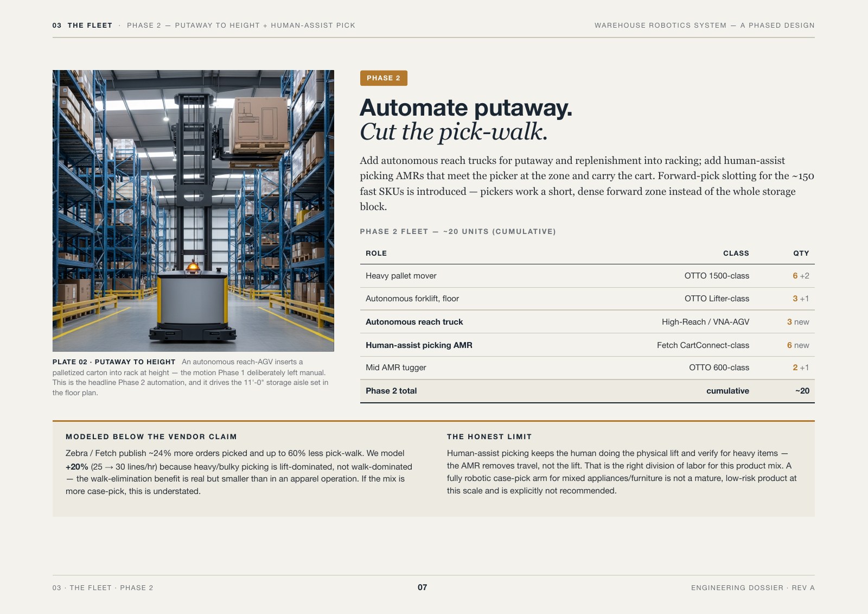Click the QTY column header
The height and width of the screenshot is (614, 868).
pos(801,254)
